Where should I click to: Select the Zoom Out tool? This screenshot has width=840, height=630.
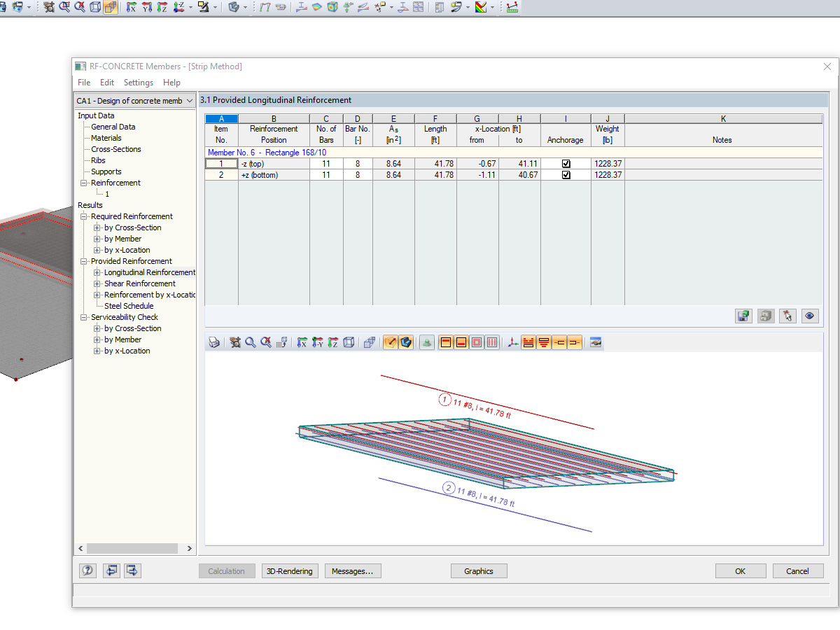click(x=267, y=342)
